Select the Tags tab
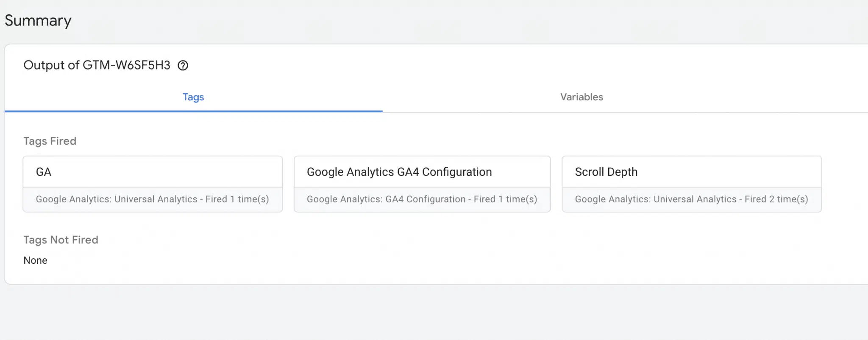The height and width of the screenshot is (340, 868). point(193,97)
